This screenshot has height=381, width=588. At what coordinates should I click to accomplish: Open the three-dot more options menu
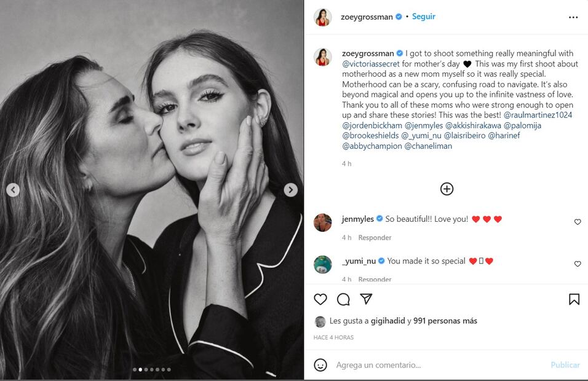[x=573, y=17]
